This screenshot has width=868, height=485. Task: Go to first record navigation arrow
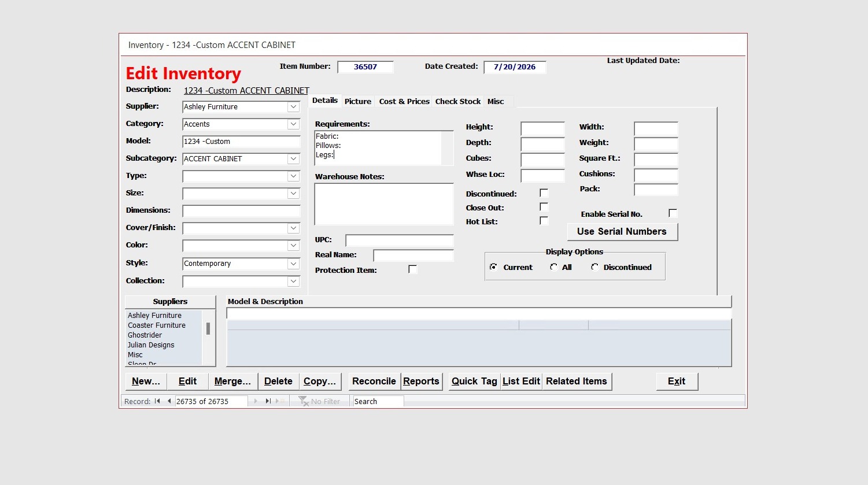pyautogui.click(x=157, y=401)
